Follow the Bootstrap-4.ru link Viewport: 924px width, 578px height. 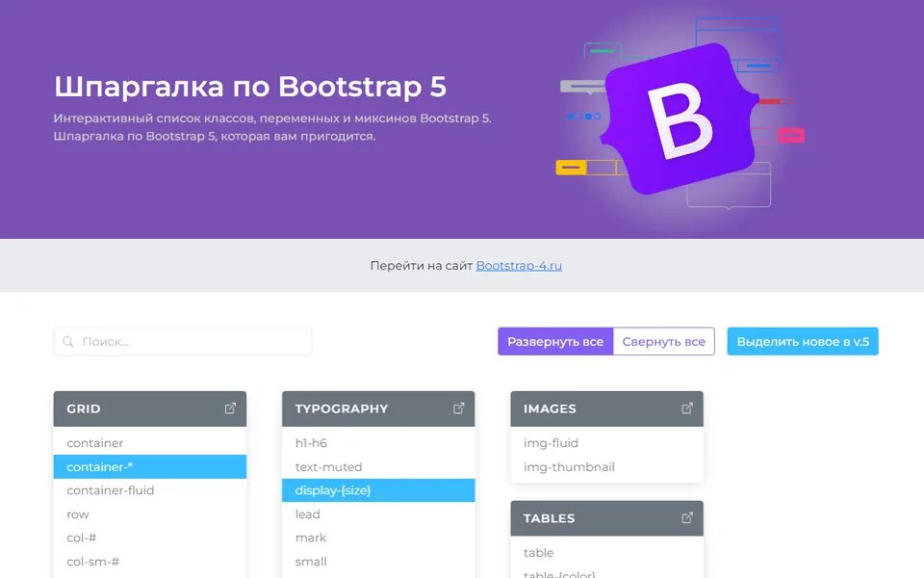(x=519, y=266)
